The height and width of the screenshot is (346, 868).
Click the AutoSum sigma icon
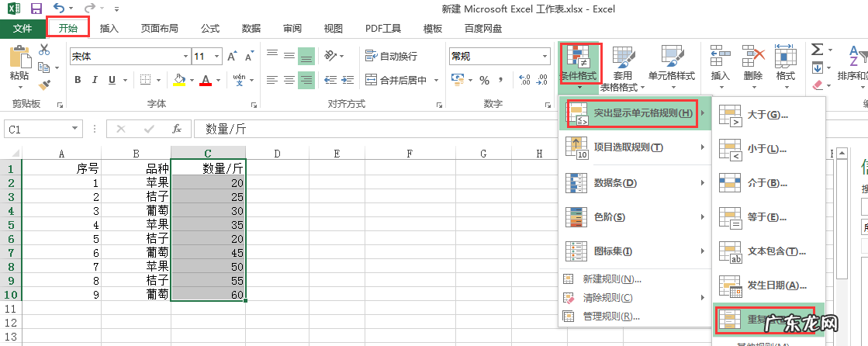[817, 50]
